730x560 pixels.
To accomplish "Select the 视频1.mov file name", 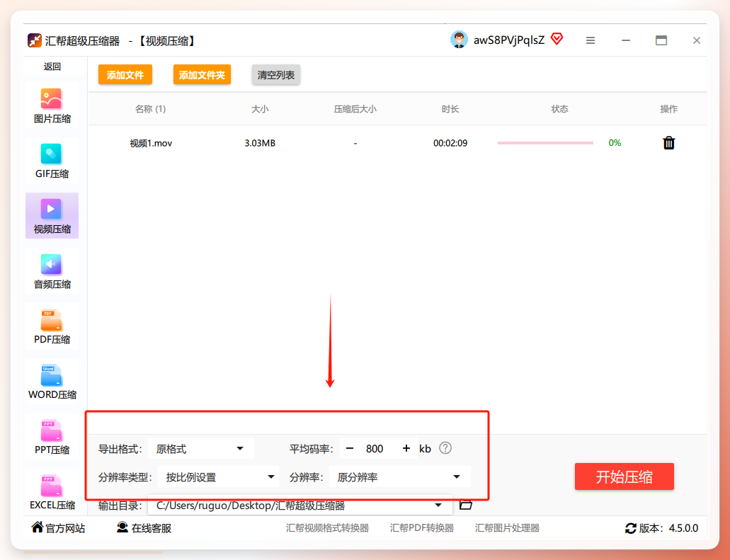I will click(x=151, y=143).
